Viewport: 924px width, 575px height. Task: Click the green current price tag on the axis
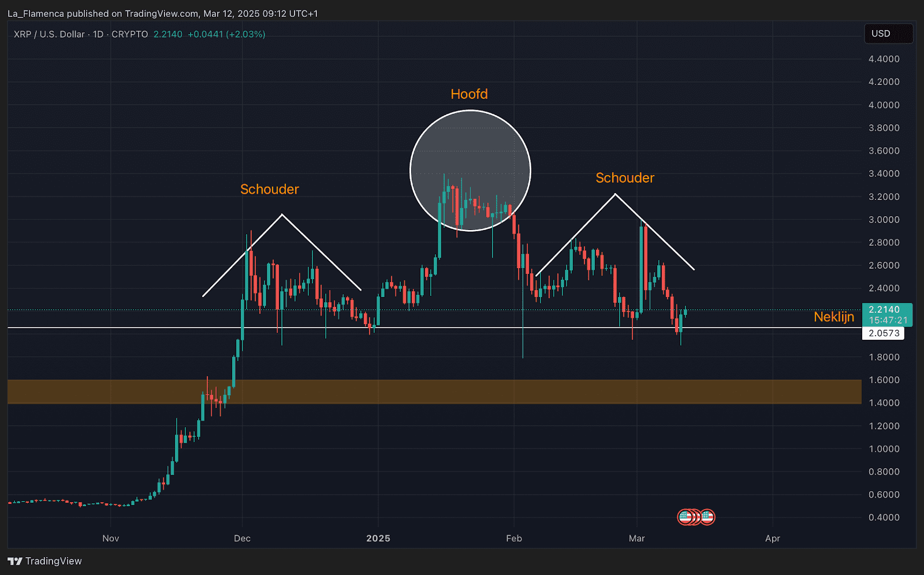tap(887, 315)
